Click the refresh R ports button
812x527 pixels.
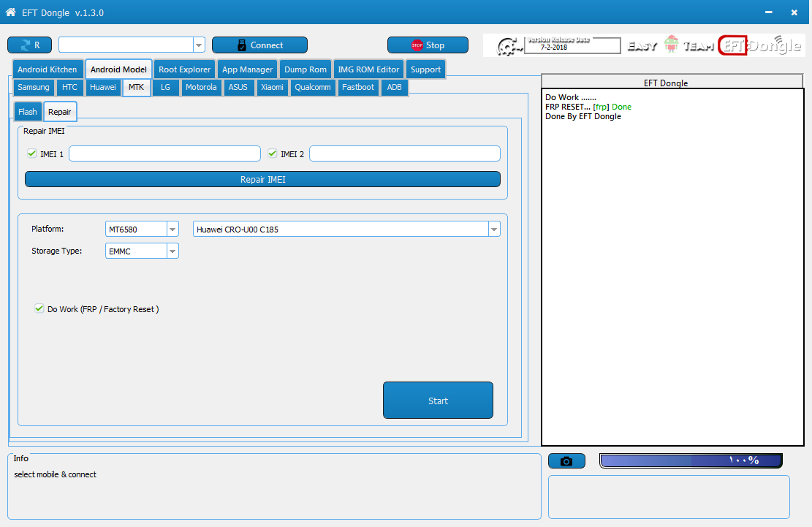pyautogui.click(x=29, y=45)
